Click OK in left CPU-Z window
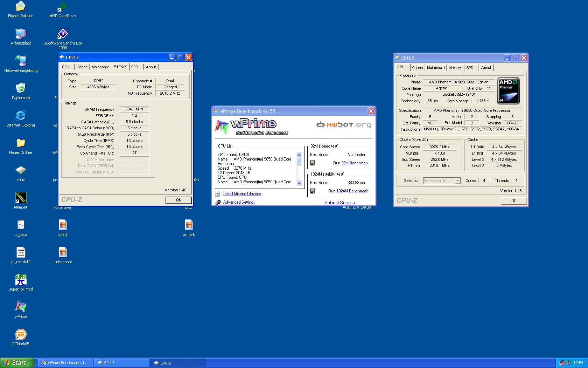The image size is (588, 368). tap(178, 200)
